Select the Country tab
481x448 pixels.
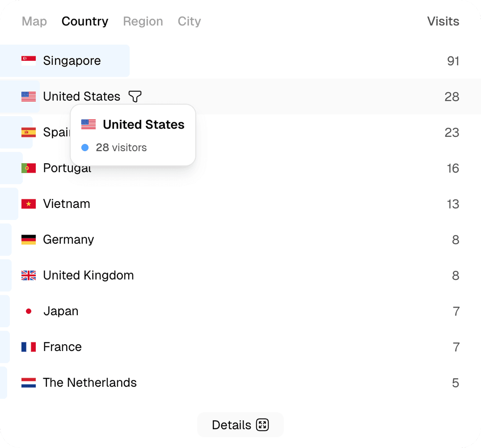point(85,21)
